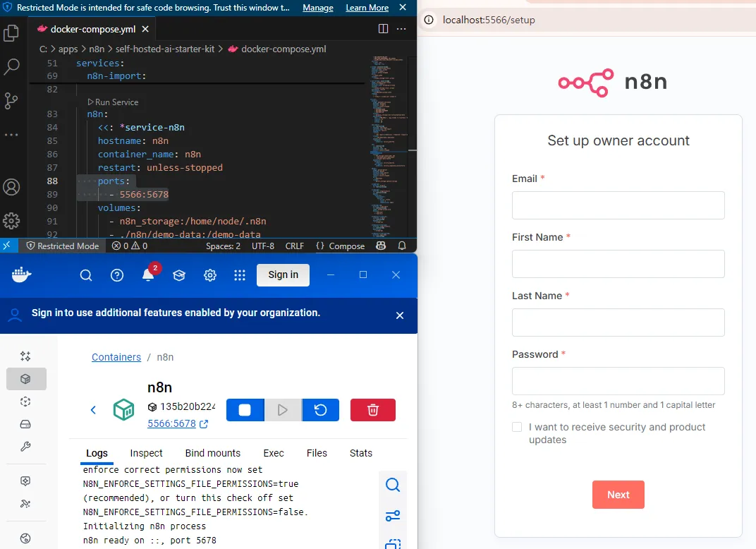Screen dimensions: 756x549
Task: Click Next on n8n owner setup
Action: pos(618,495)
